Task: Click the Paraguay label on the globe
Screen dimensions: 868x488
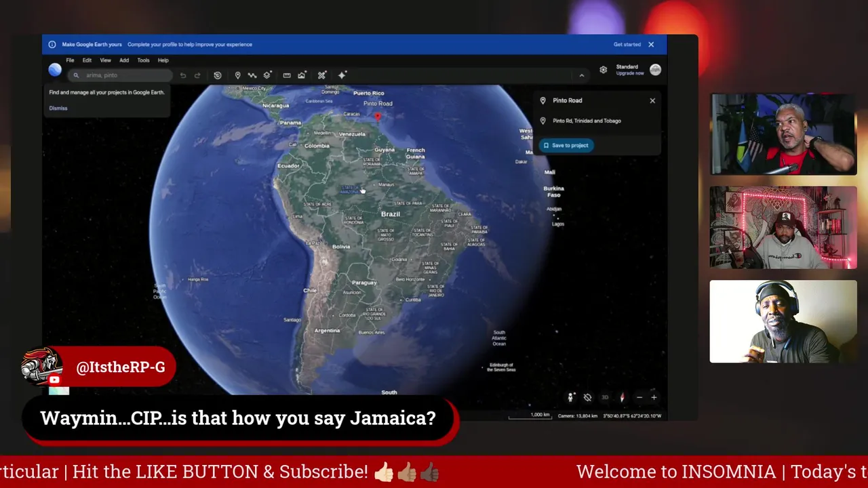Action: 364,283
